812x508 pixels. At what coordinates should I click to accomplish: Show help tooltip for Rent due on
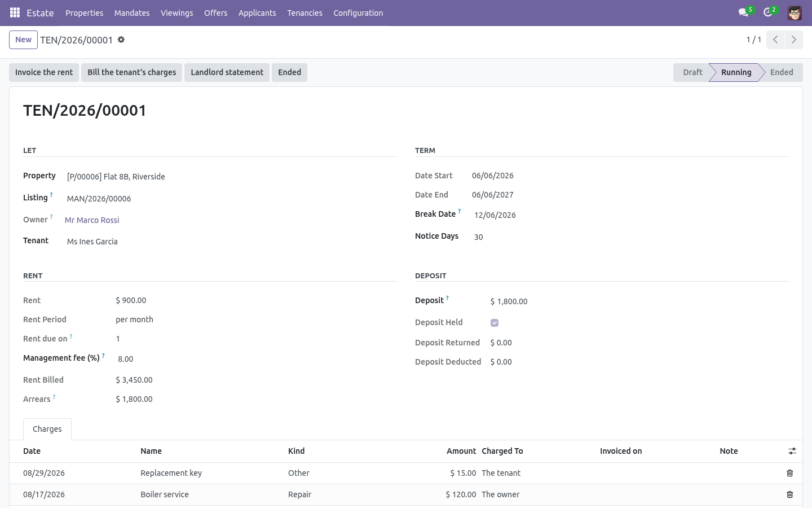71,336
